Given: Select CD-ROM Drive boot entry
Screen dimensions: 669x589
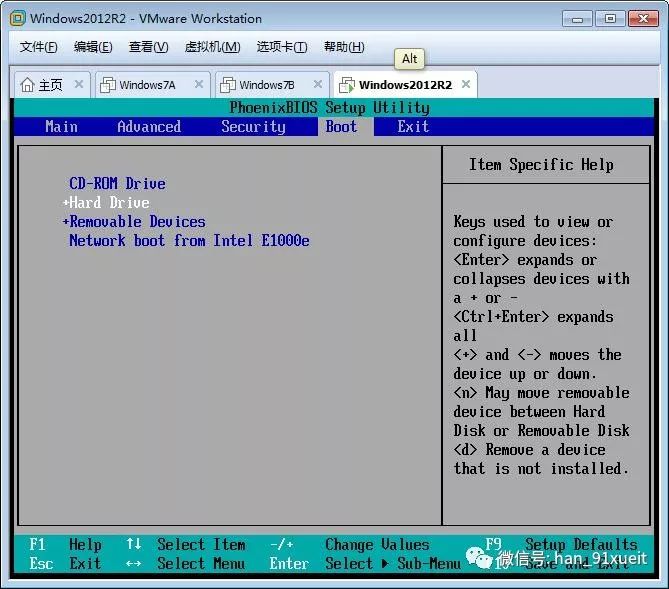Looking at the screenshot, I should point(117,184).
